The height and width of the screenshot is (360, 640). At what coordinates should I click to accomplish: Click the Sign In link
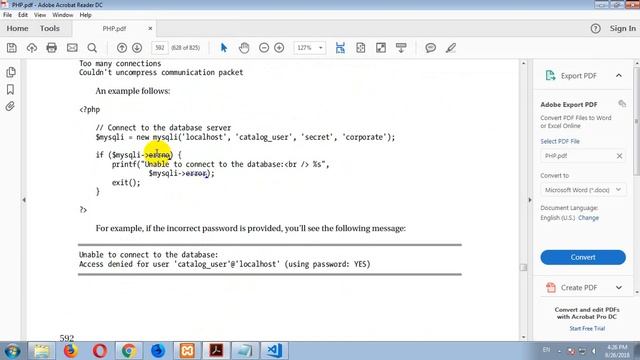[622, 29]
